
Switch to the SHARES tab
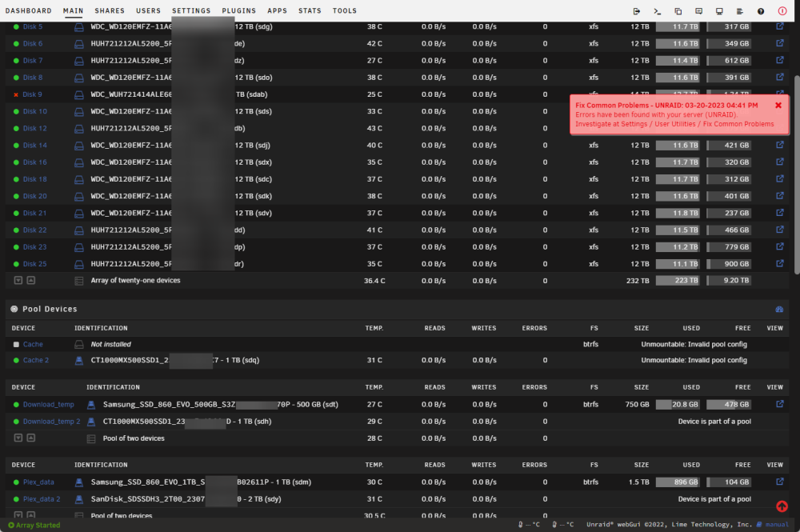click(109, 10)
